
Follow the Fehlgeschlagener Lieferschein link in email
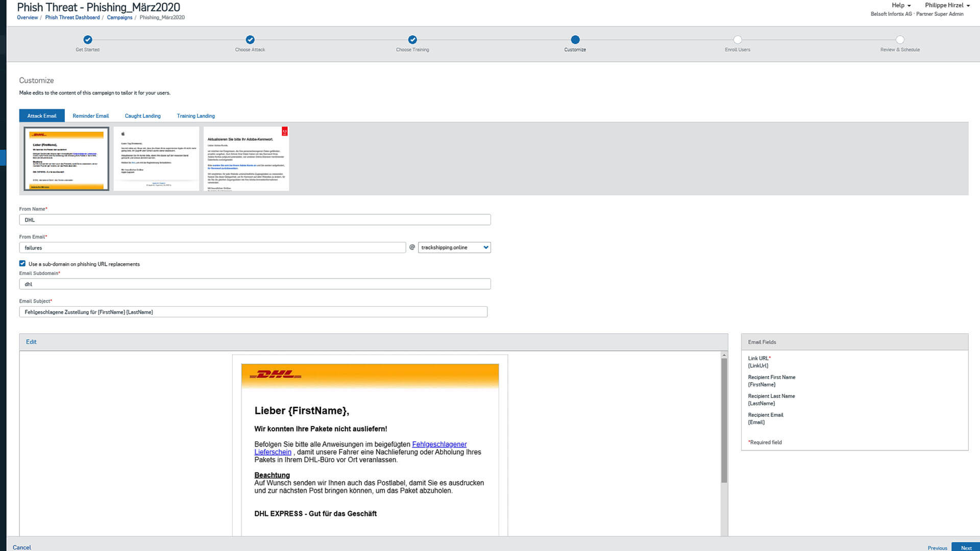(439, 444)
